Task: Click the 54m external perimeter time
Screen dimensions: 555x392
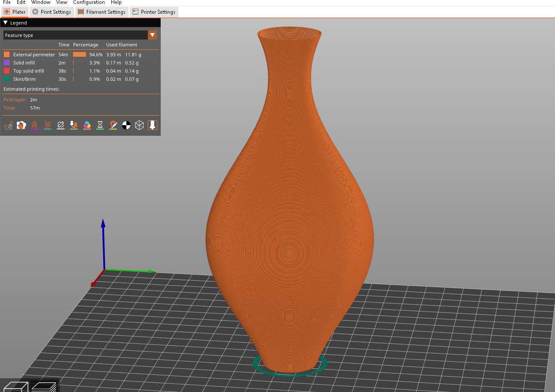Action: (63, 55)
